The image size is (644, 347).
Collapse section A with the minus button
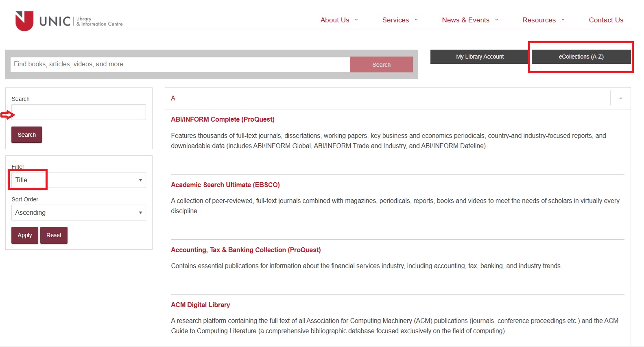click(620, 98)
